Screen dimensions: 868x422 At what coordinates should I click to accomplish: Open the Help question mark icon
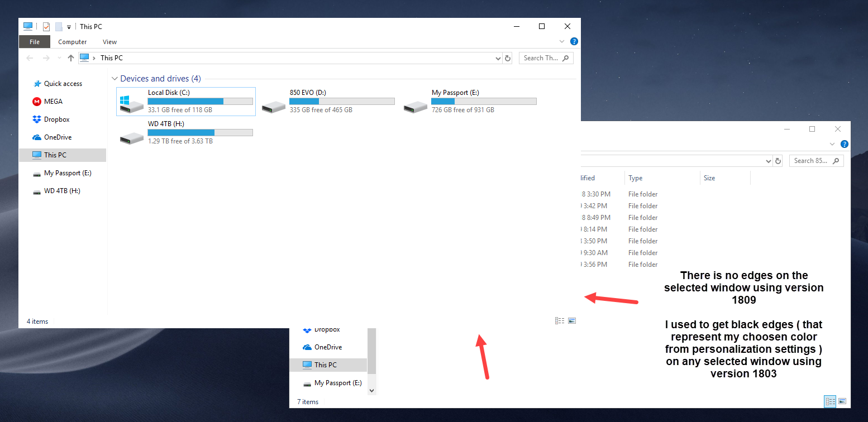[574, 41]
